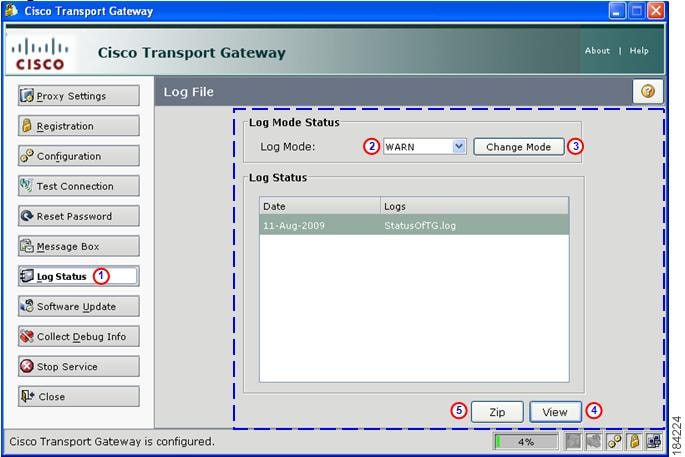The width and height of the screenshot is (685, 457).
Task: Open Collect Debug Info
Action: (x=79, y=336)
